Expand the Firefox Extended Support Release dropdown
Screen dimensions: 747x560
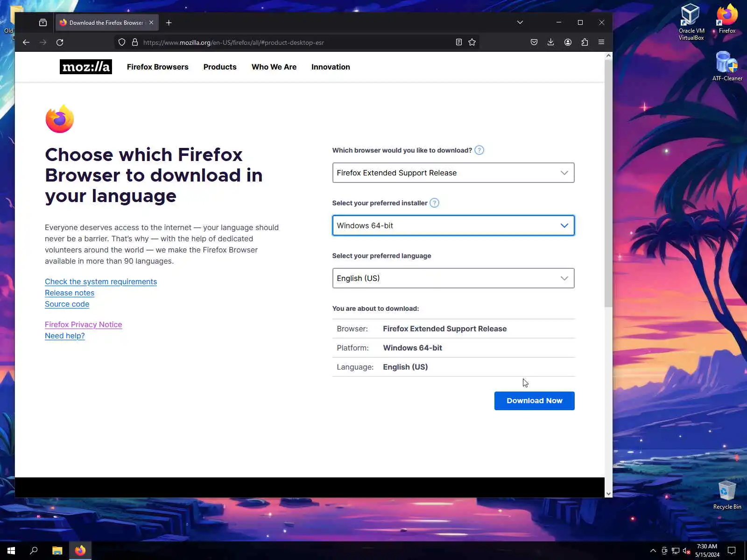(x=453, y=173)
